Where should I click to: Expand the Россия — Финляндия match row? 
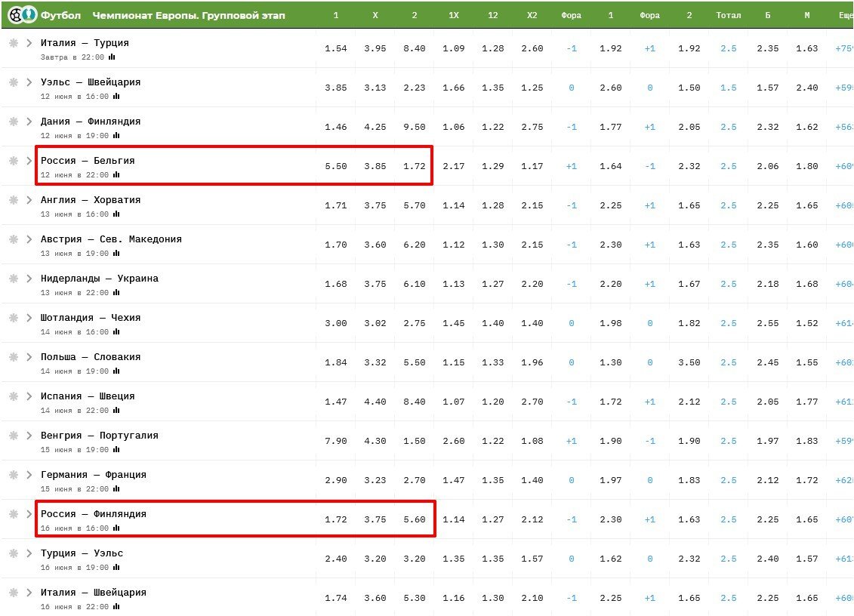pos(29,514)
